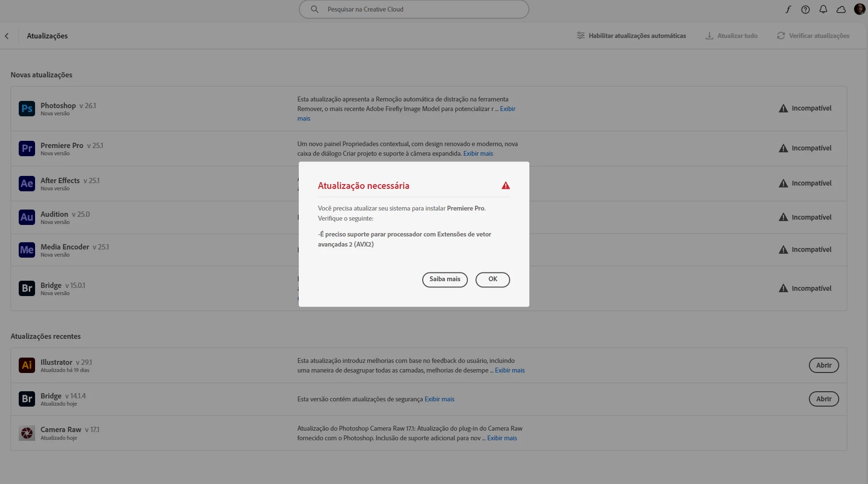868x484 pixels.
Task: Click the Incompatível label for Premiere Pro
Action: pyautogui.click(x=812, y=149)
